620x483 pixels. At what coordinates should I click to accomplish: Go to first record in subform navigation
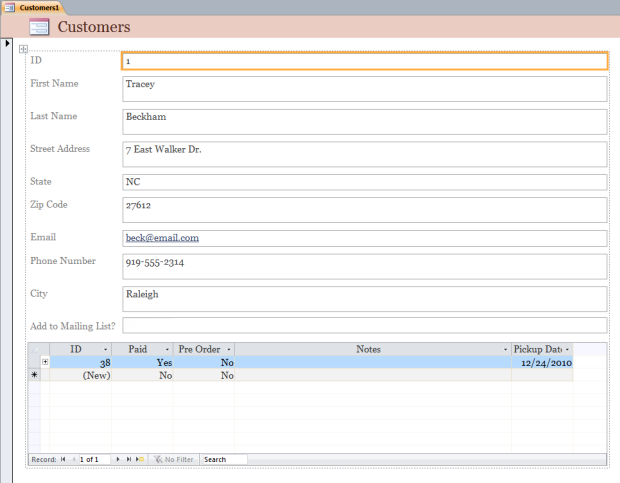63,459
